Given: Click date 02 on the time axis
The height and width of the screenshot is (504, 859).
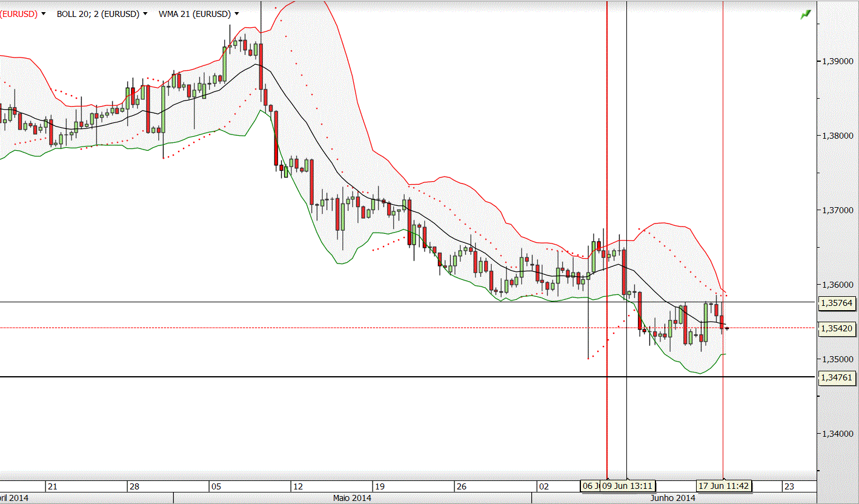Looking at the screenshot, I should [543, 486].
